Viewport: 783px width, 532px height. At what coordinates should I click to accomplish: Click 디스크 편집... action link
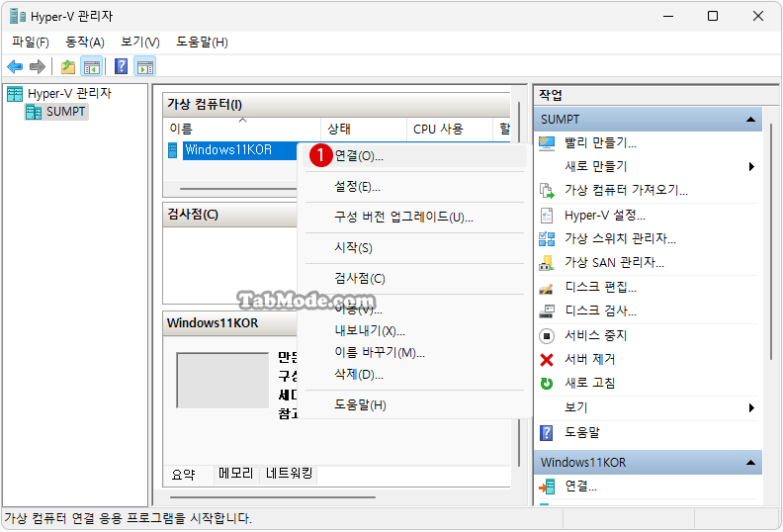coord(600,287)
